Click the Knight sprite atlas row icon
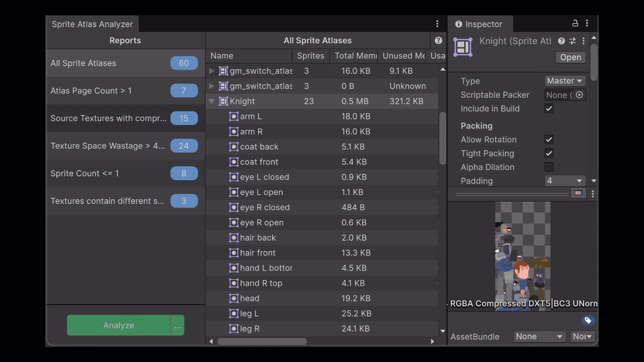Image resolution: width=644 pixels, height=362 pixels. [x=223, y=101]
